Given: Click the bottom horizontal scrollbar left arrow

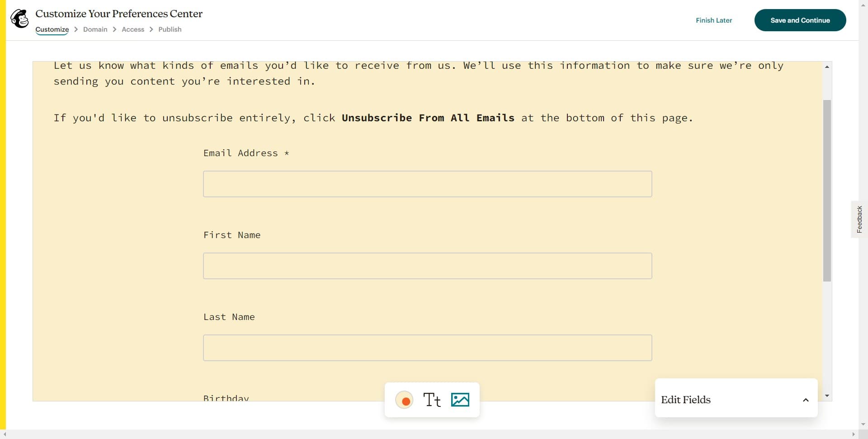Looking at the screenshot, I should click(x=5, y=434).
